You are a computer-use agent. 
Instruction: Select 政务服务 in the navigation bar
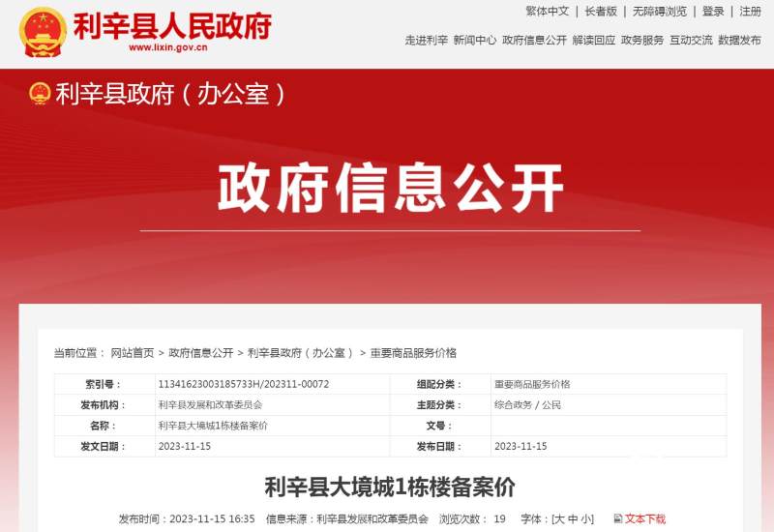point(642,41)
